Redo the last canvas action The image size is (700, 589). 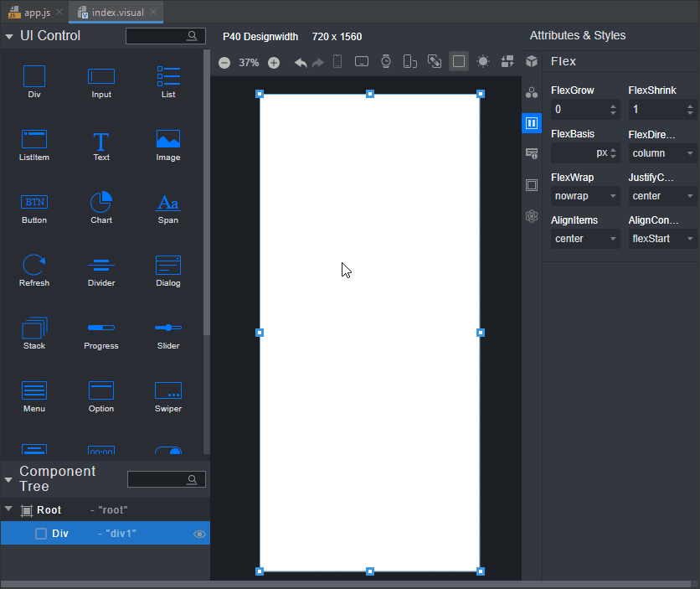pos(318,63)
